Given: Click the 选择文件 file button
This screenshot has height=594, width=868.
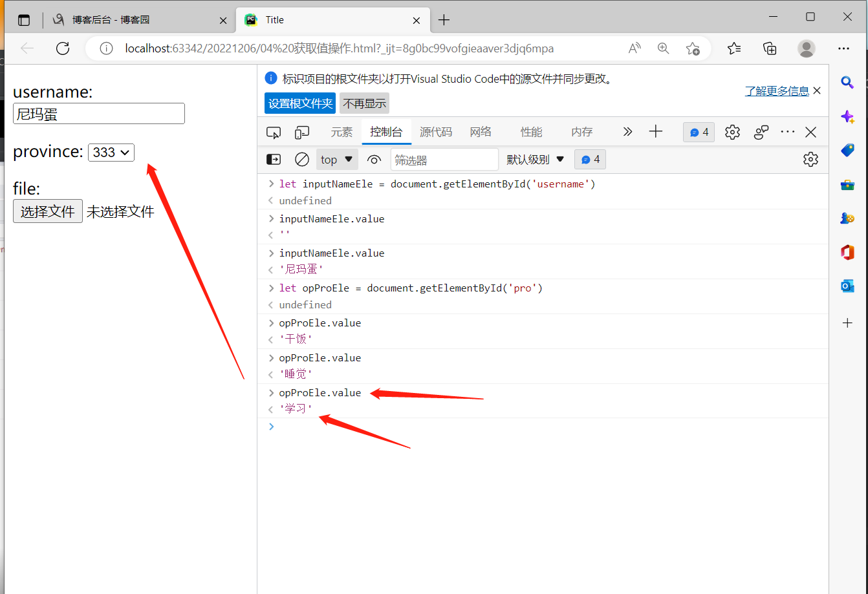Looking at the screenshot, I should [x=48, y=211].
